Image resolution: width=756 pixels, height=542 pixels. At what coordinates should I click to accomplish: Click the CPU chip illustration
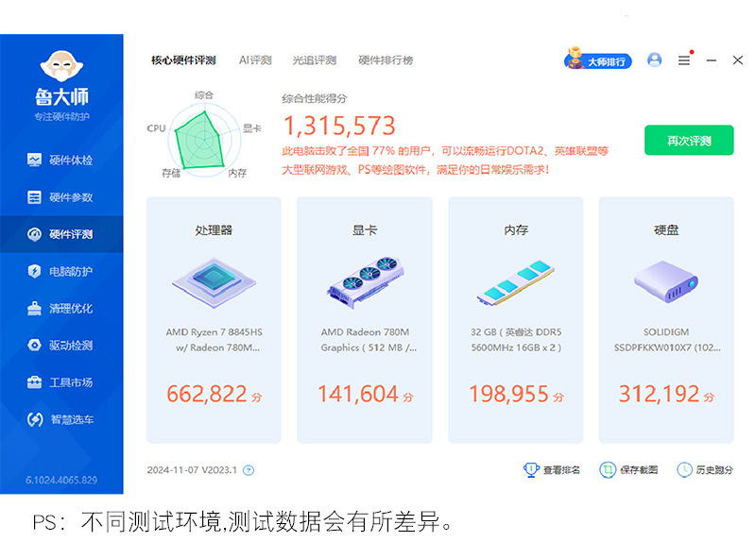point(214,282)
